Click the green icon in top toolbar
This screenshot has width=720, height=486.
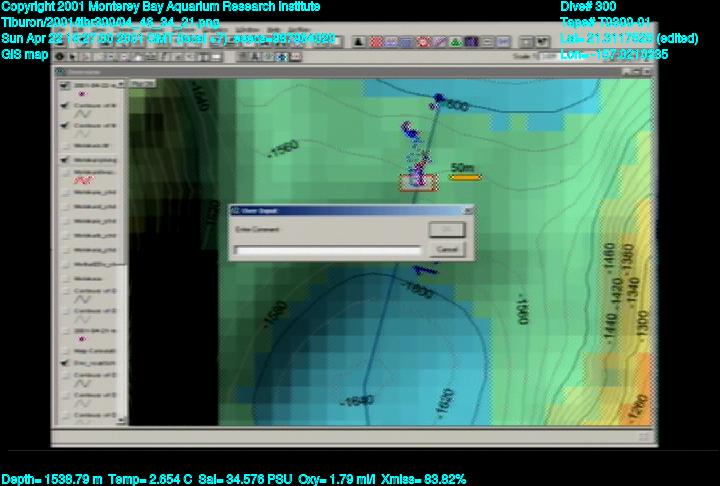455,43
